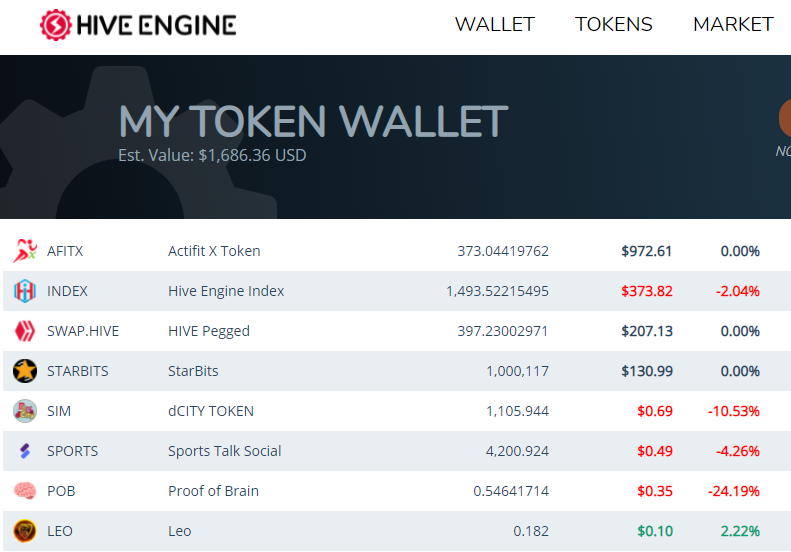Select the SPORTS symbol text
The width and height of the screenshot is (791, 552).
(x=73, y=451)
